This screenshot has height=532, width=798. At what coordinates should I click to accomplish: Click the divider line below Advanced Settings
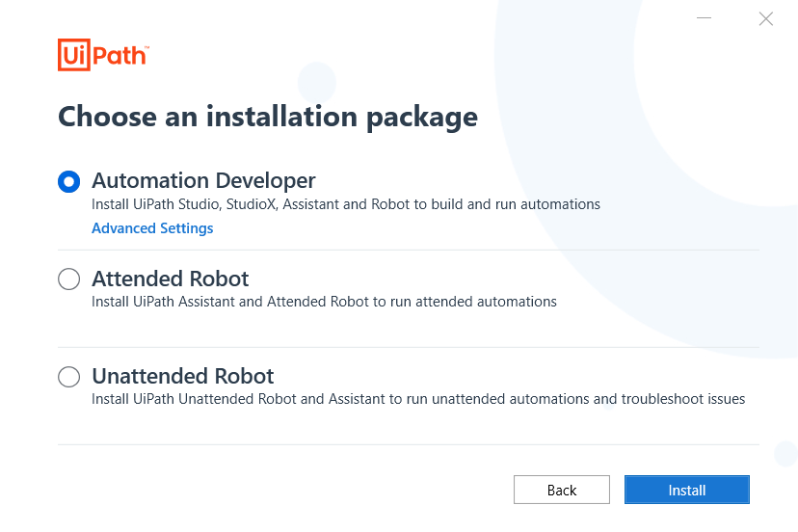coord(409,250)
